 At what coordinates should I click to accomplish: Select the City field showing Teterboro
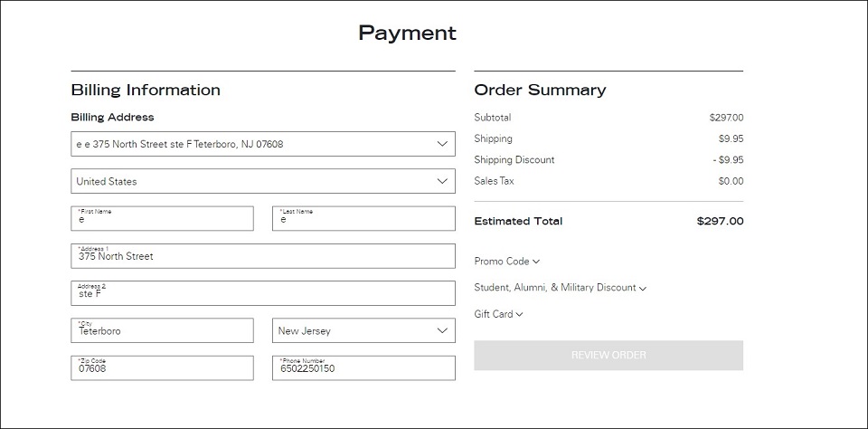point(162,331)
